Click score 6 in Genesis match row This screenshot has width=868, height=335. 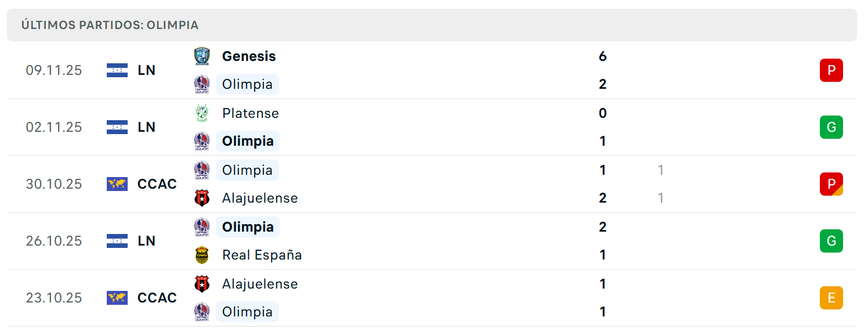click(x=602, y=56)
